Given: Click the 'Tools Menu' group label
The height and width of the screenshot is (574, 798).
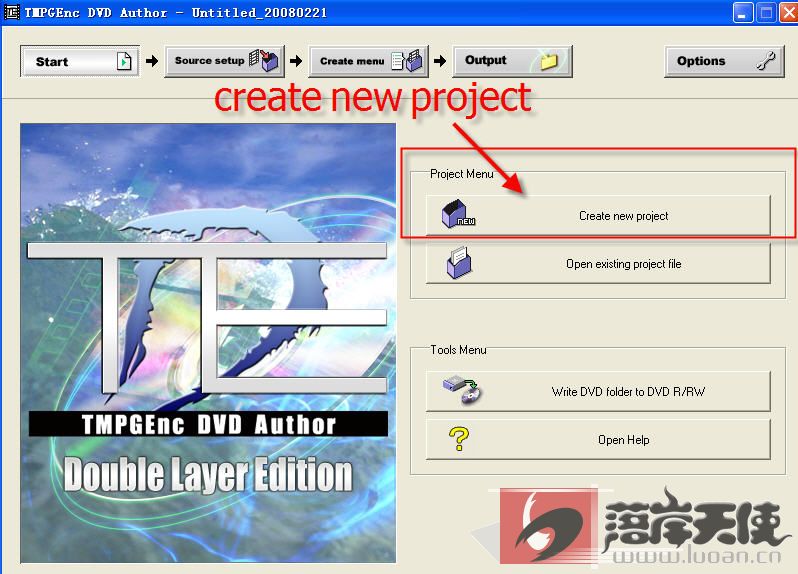Looking at the screenshot, I should point(458,350).
